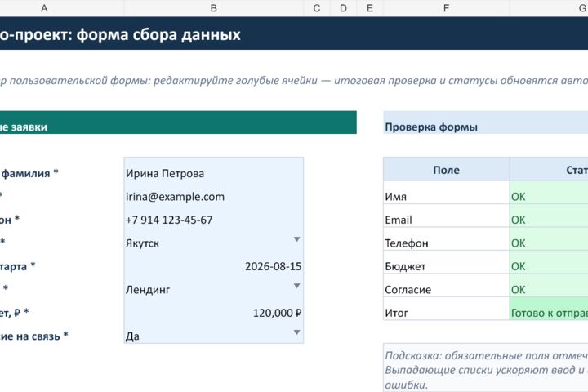The height and width of the screenshot is (392, 588).
Task: Click the фамилия * field label
Action: tap(29, 173)
